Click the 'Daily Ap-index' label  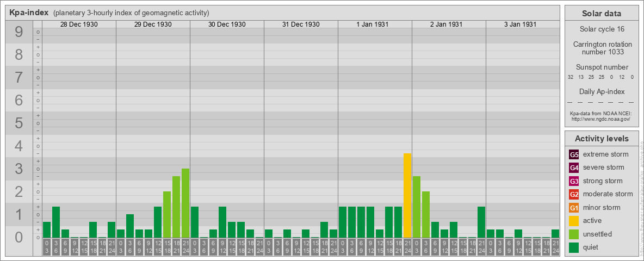click(602, 91)
